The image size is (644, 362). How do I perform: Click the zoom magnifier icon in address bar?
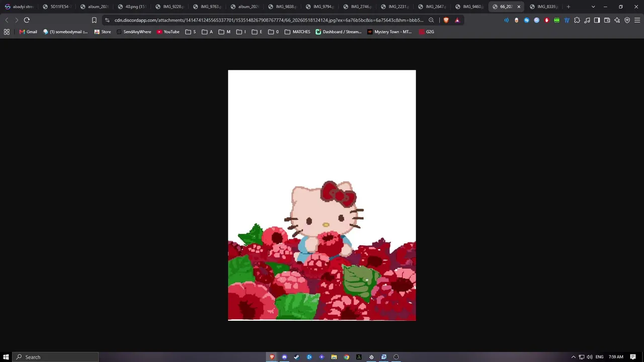point(431,20)
